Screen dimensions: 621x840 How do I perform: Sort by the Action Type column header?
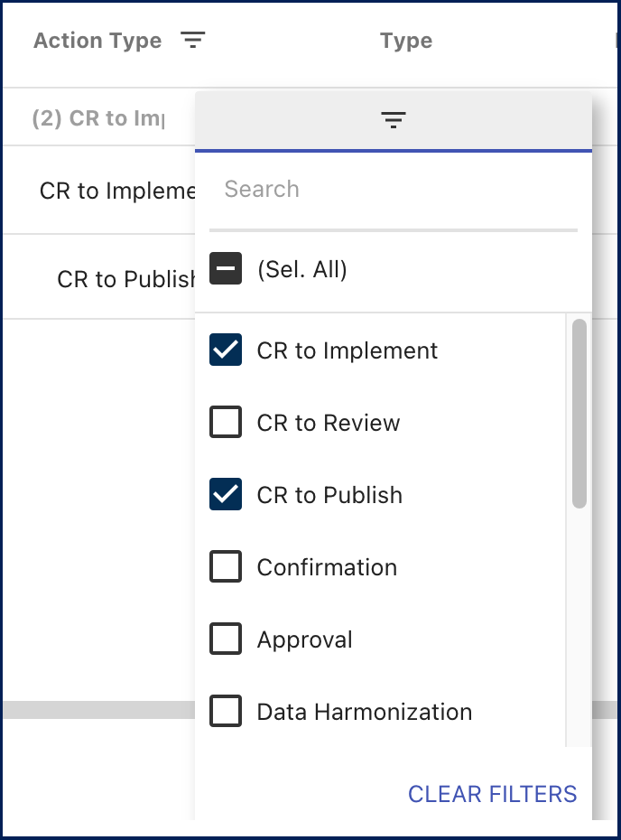(x=97, y=41)
